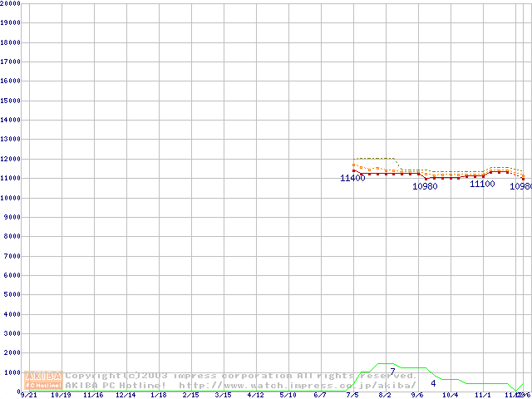Click the 8/2 date axis label

[385, 396]
